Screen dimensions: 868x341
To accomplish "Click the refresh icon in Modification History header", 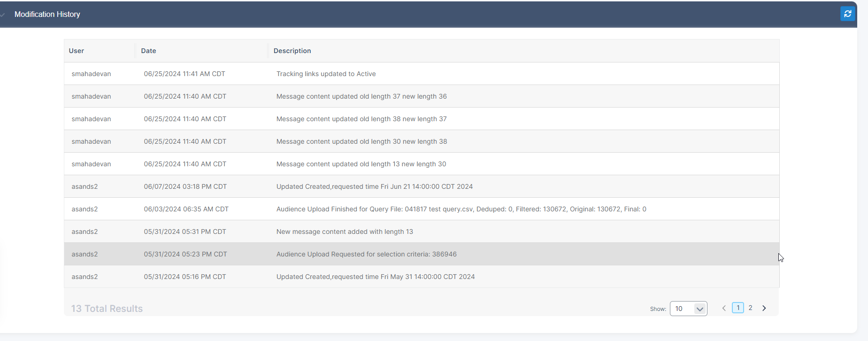I will coord(847,14).
